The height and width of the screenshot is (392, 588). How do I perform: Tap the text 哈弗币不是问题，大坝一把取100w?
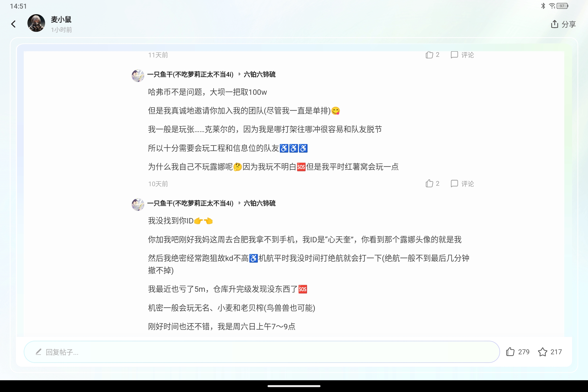[x=208, y=92]
